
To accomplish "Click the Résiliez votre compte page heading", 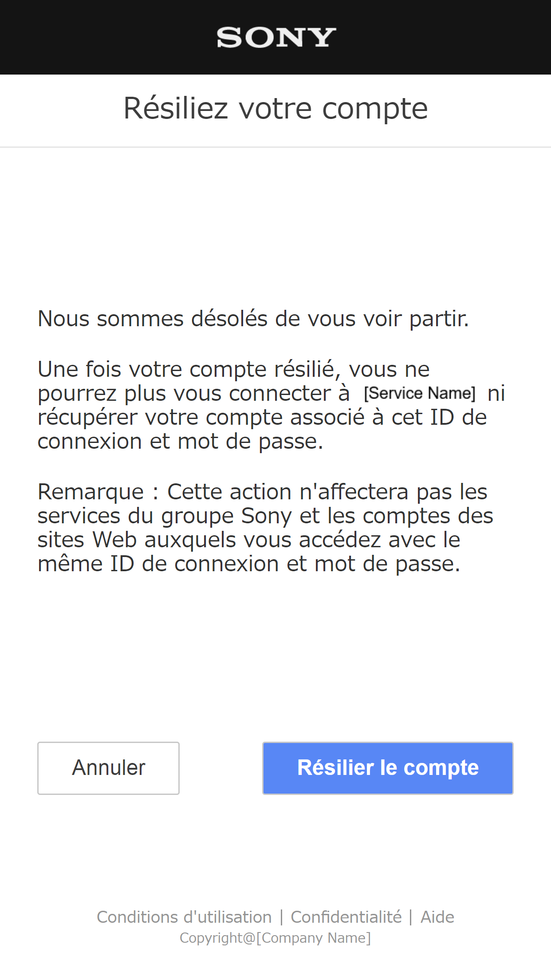I will pyautogui.click(x=275, y=108).
